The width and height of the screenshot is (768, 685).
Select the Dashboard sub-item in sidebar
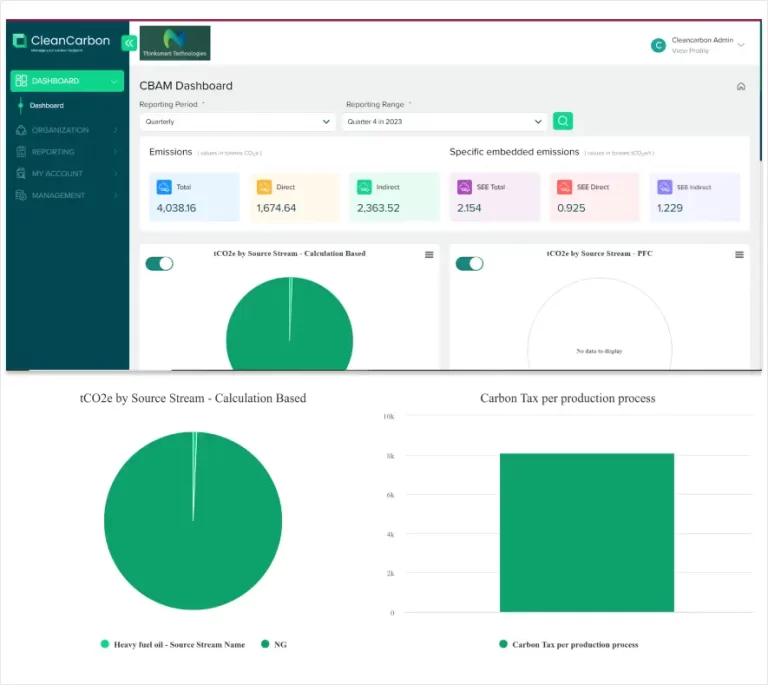coord(47,105)
